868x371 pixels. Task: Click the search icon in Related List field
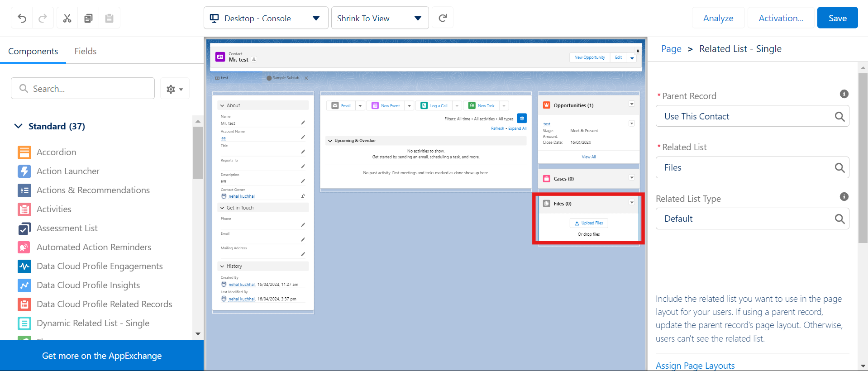839,168
